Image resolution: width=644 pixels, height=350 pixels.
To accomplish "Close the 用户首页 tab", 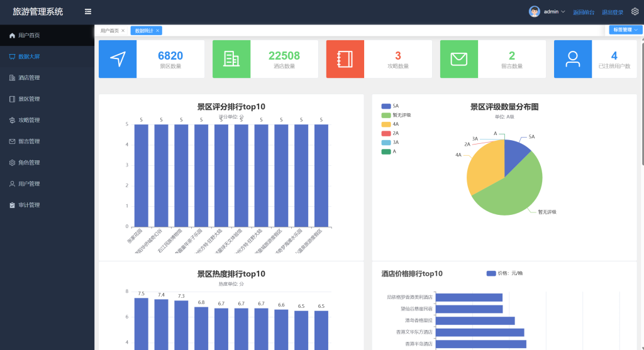I will (123, 31).
